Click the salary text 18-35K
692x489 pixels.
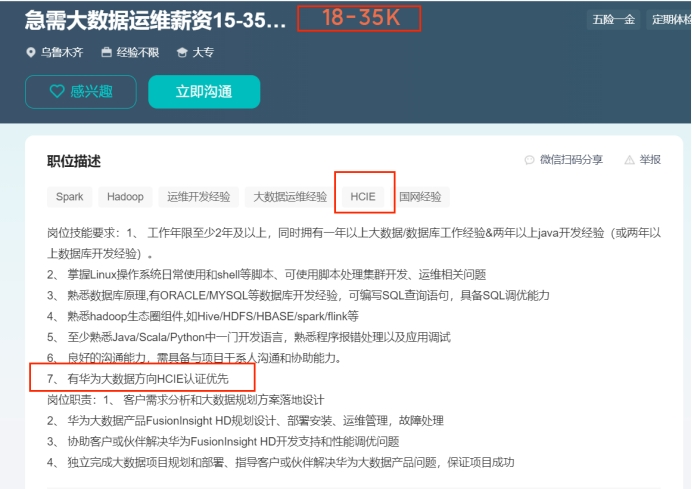(361, 18)
